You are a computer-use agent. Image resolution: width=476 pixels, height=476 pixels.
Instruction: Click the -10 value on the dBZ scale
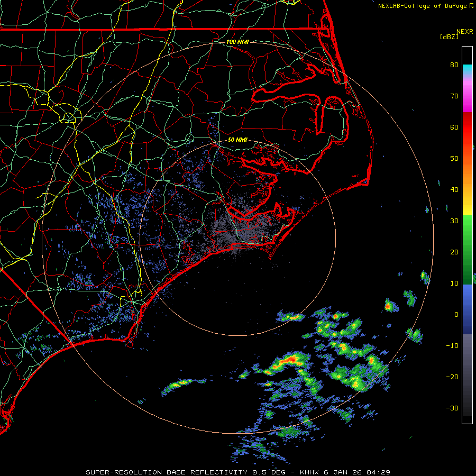coord(452,345)
